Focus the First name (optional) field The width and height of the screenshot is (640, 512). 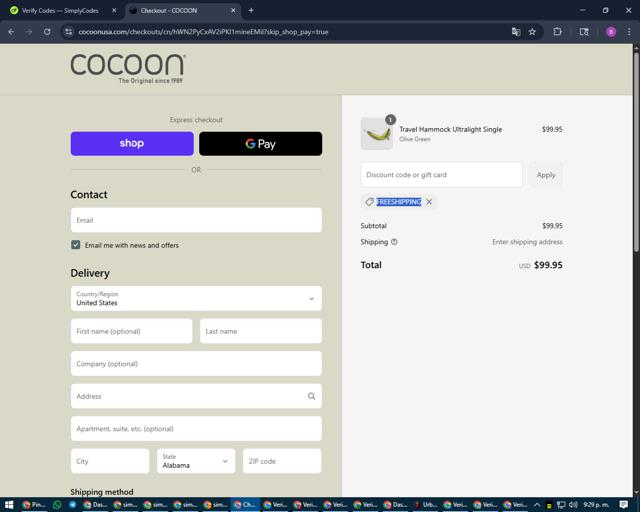pos(131,331)
